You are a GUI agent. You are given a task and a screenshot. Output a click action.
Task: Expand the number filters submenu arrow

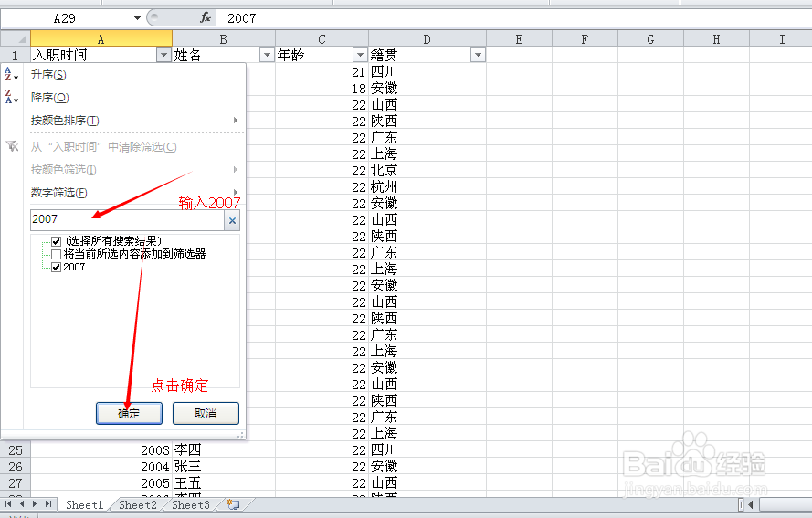236,192
